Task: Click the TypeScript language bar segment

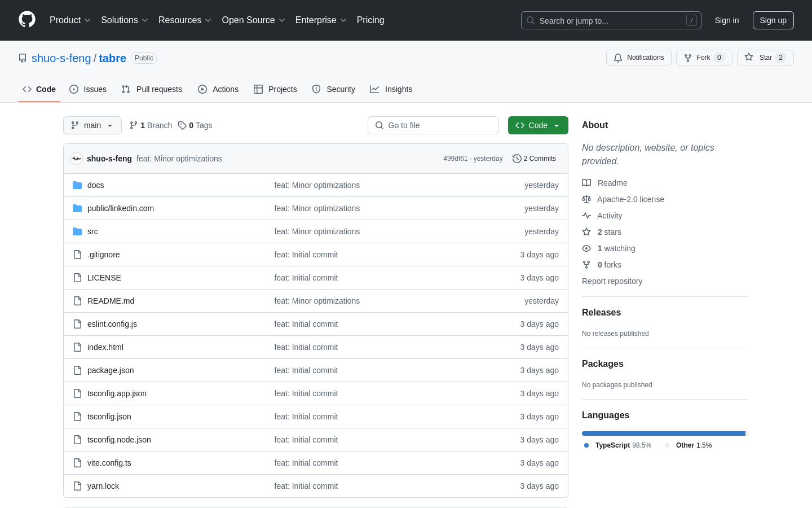Action: [x=664, y=433]
